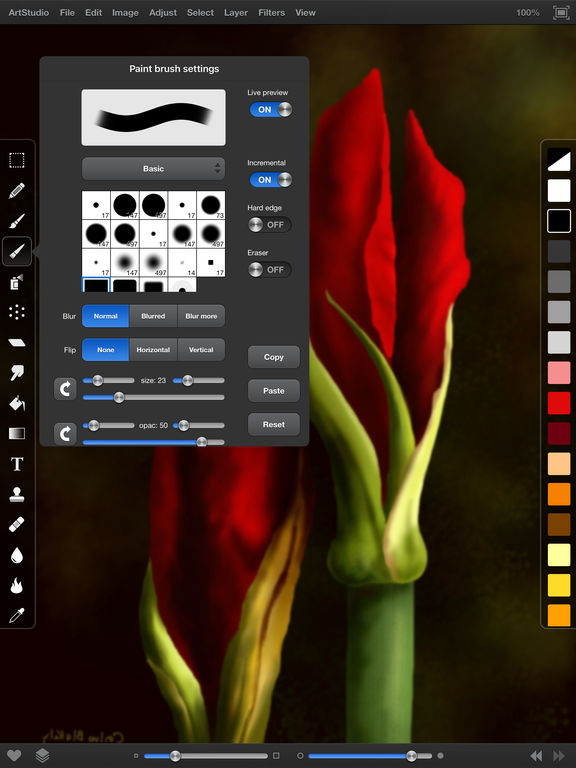Click the Reset button

coord(274,425)
